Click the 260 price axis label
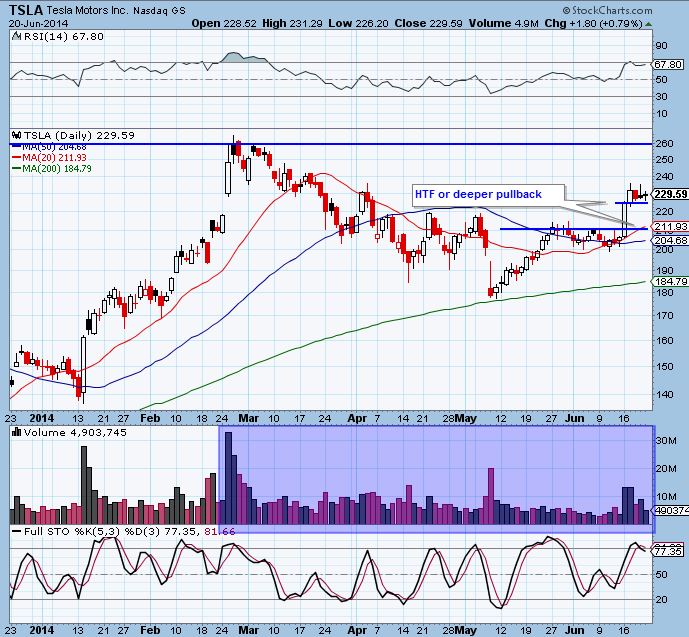The image size is (689, 637). click(664, 144)
